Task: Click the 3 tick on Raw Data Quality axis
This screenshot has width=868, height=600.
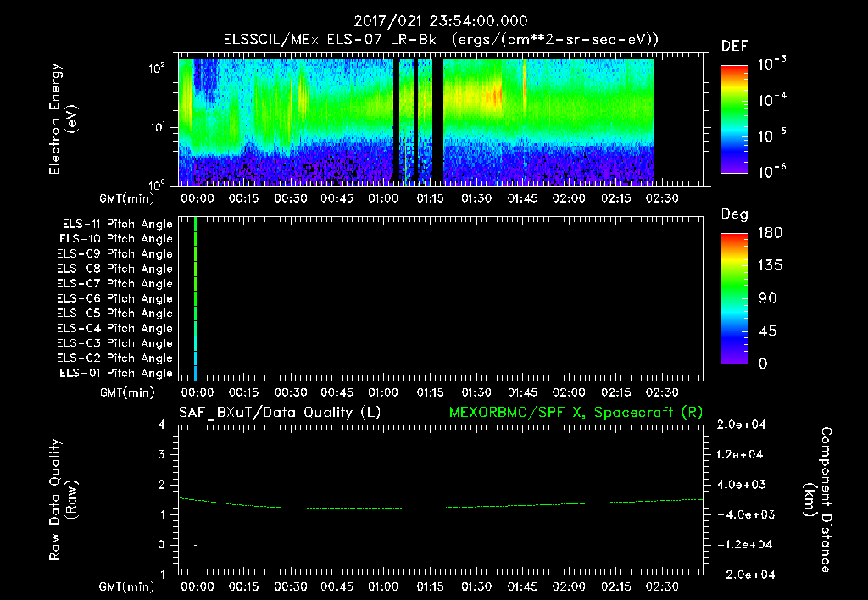Action: click(x=162, y=454)
